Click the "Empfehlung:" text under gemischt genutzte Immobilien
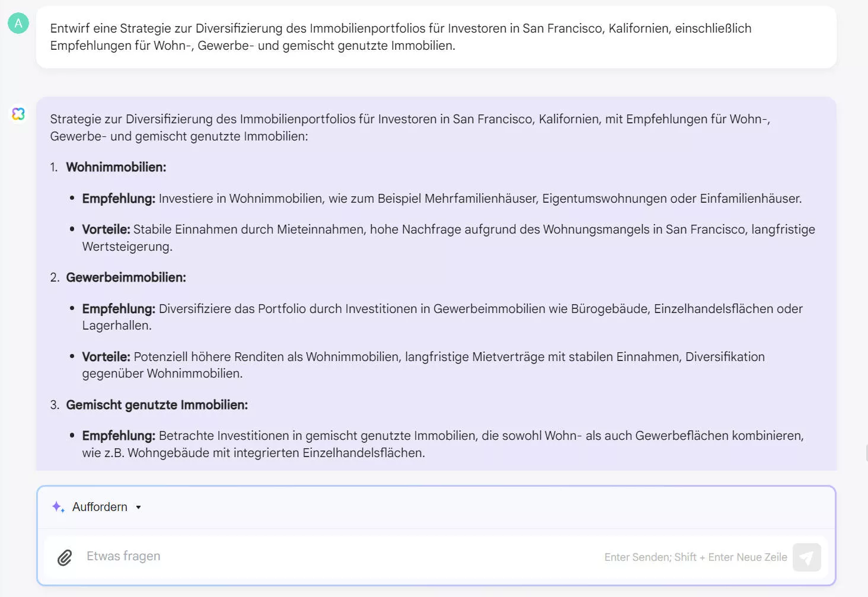The image size is (868, 597). click(119, 436)
